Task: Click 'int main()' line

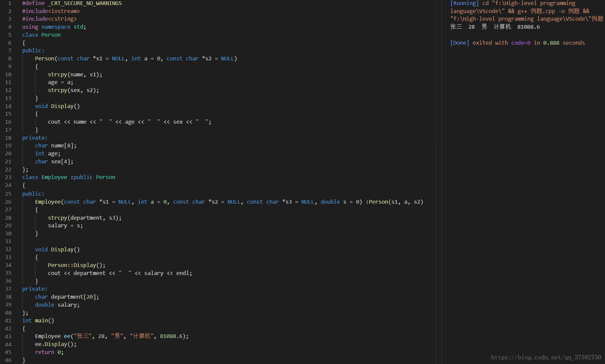Action: tap(38, 321)
